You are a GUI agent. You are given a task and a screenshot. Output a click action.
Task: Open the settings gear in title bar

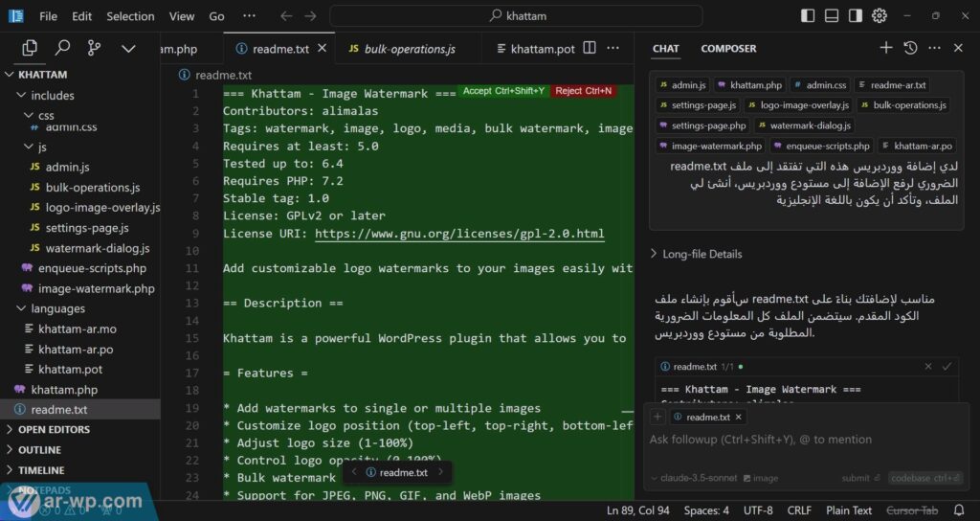tap(879, 16)
